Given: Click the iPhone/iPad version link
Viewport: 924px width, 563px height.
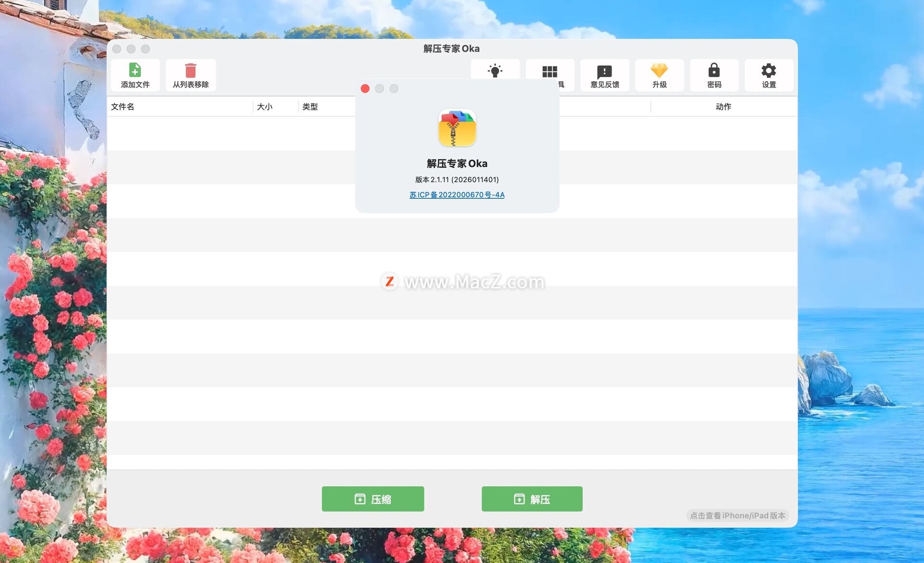Looking at the screenshot, I should tap(737, 515).
